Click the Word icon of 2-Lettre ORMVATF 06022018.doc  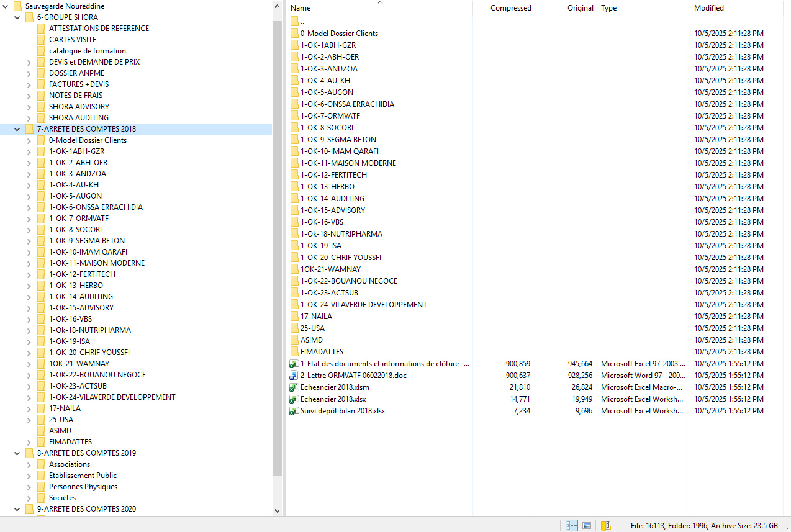294,376
